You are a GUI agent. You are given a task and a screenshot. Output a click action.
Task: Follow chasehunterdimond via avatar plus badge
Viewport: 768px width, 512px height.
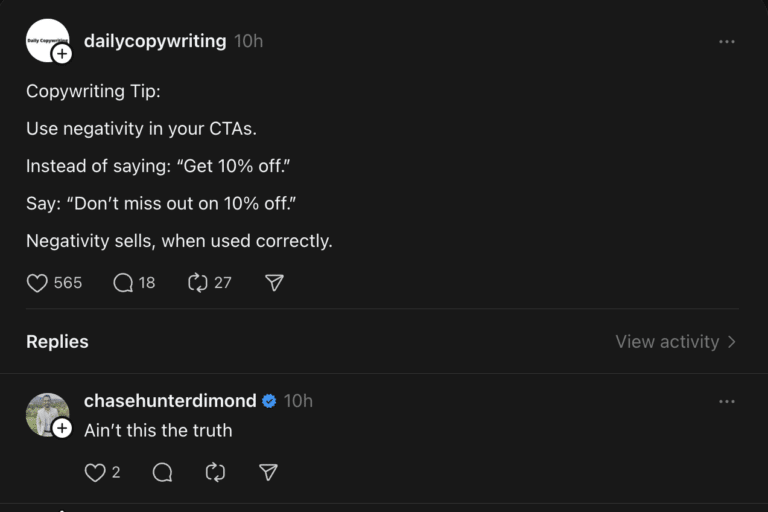(62, 428)
